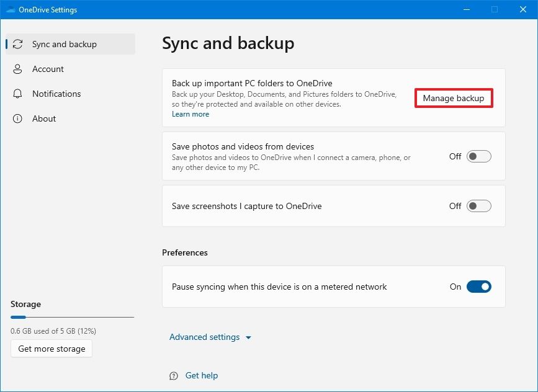Click the Notifications bell icon
538x392 pixels.
(18, 94)
